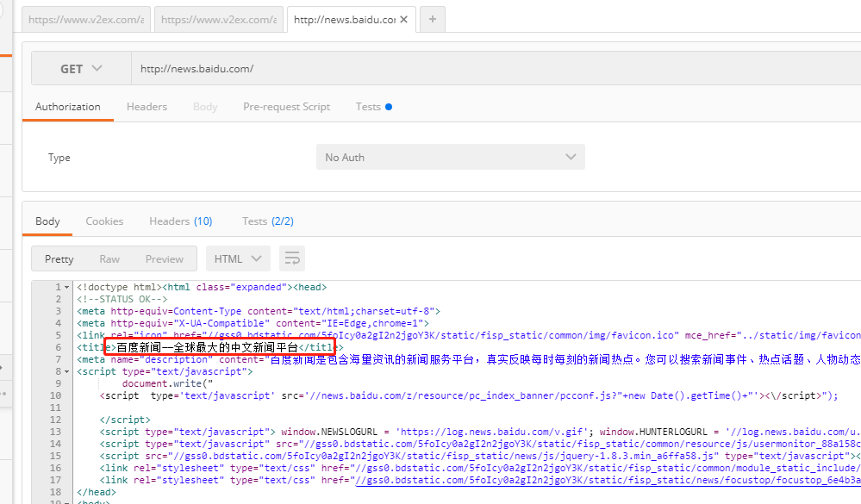Select the Pretty view button
861x504 pixels.
59,258
